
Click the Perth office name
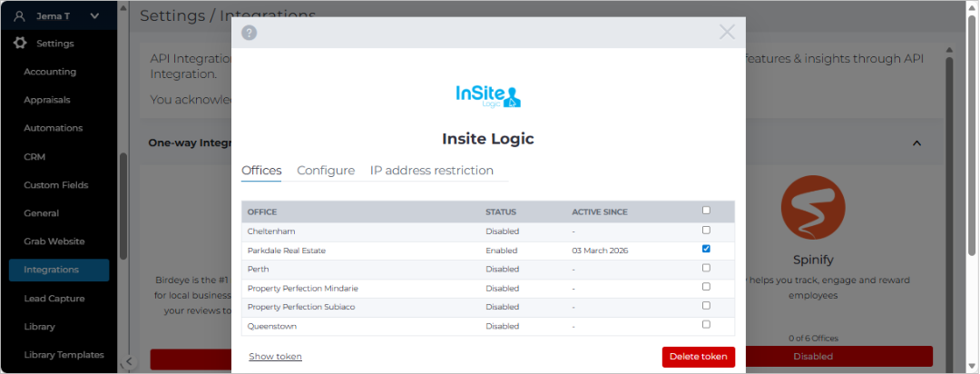pyautogui.click(x=258, y=269)
